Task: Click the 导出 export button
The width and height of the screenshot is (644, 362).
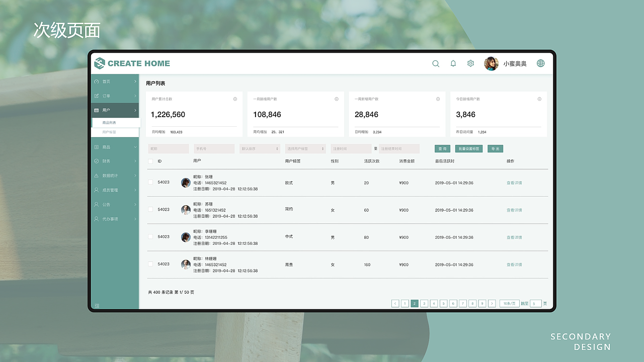Action: click(496, 149)
